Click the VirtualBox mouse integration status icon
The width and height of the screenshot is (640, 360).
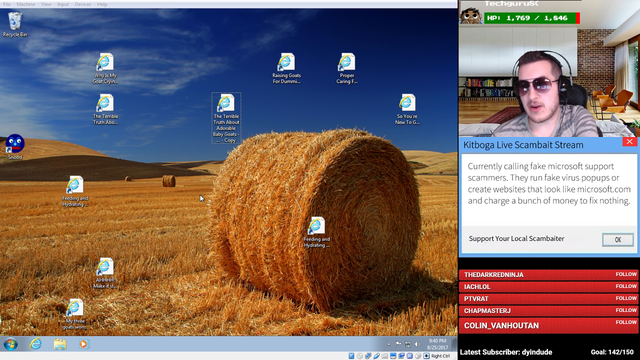tap(418, 356)
